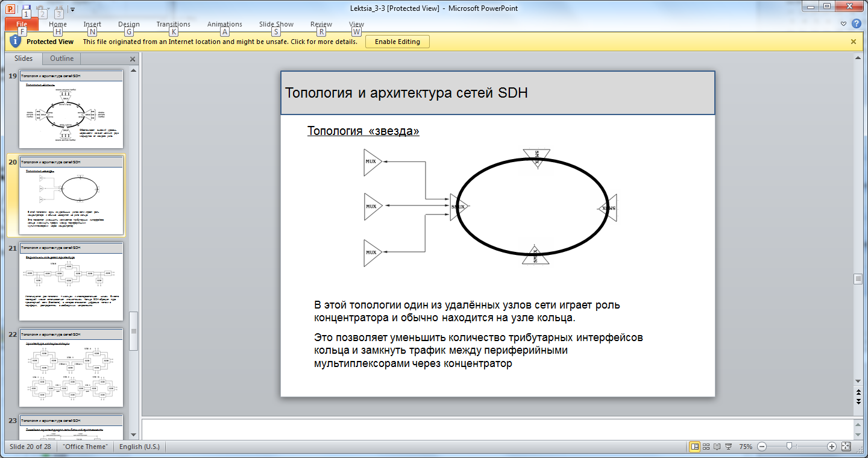Click the slide title 'Топология и архитектура сетей SDH'
The image size is (868, 458).
406,93
